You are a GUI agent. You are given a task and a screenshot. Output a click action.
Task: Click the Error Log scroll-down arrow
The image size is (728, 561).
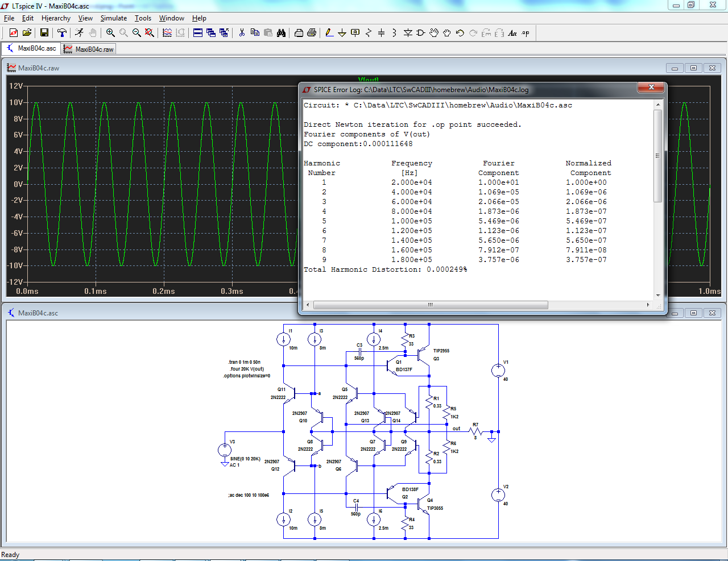[x=658, y=295]
